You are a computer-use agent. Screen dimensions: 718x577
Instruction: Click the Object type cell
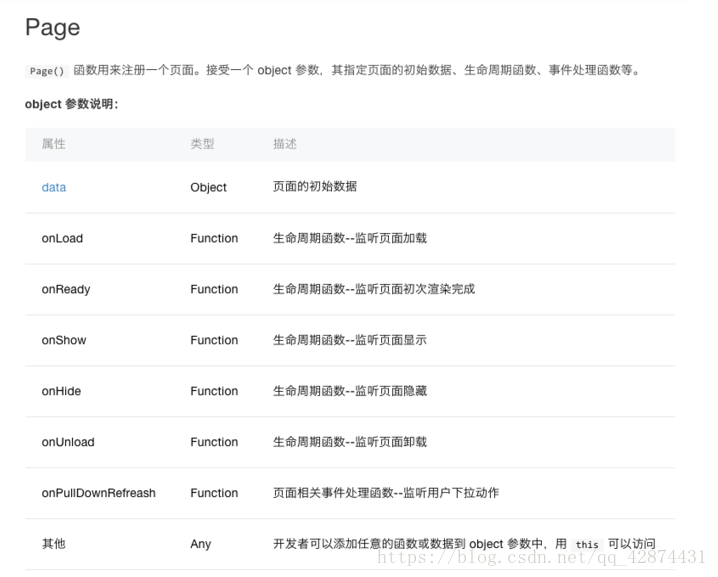(208, 187)
